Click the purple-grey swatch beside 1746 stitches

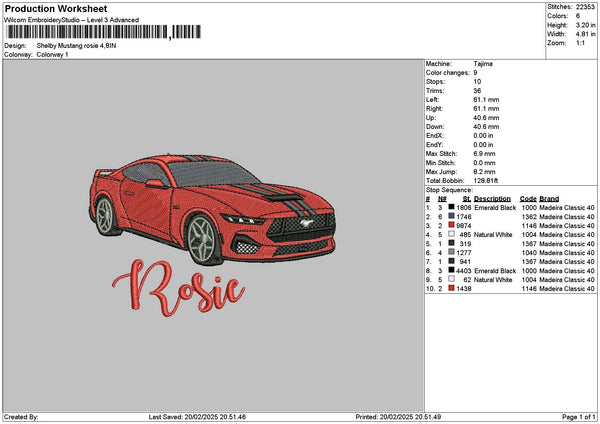452,216
